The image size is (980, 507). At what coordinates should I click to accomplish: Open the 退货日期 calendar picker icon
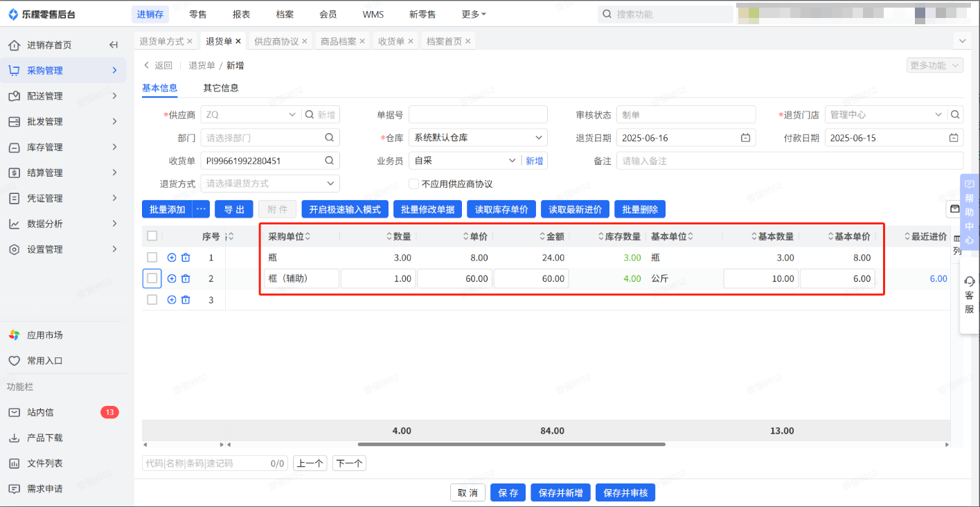[x=745, y=138]
